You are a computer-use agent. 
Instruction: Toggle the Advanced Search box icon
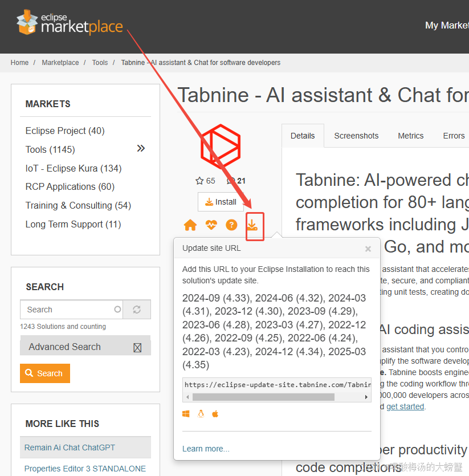pyautogui.click(x=137, y=348)
